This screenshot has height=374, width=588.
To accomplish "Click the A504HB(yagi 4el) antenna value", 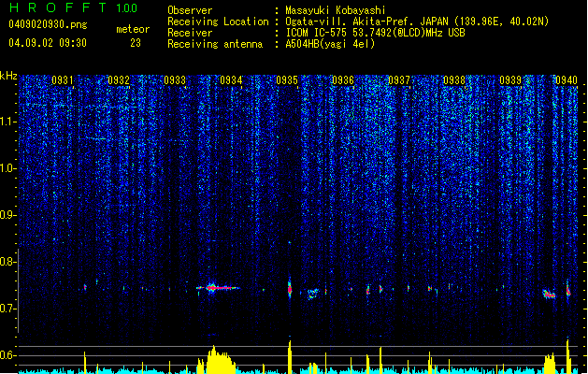I will (x=330, y=44).
